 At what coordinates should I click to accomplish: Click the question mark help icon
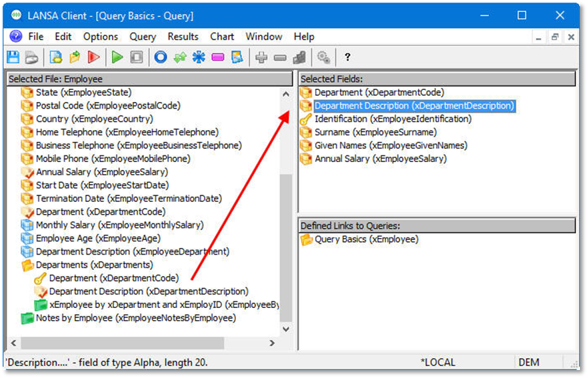[347, 57]
